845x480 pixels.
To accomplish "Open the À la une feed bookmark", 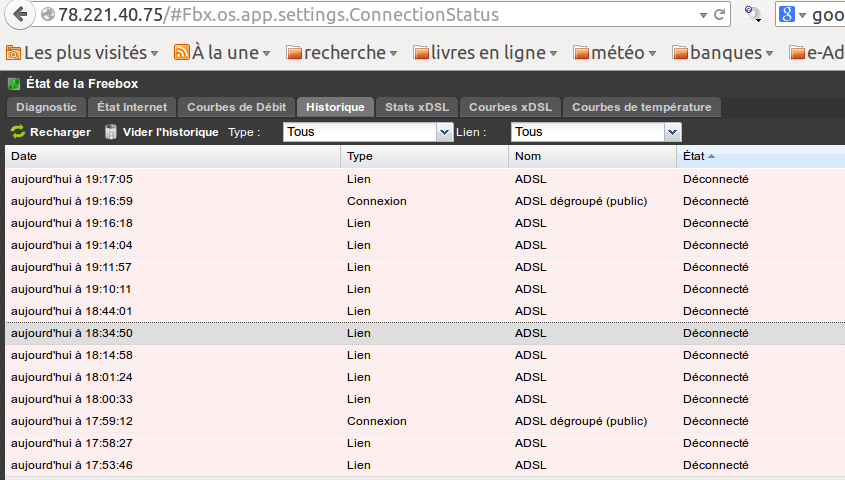I will (221, 53).
